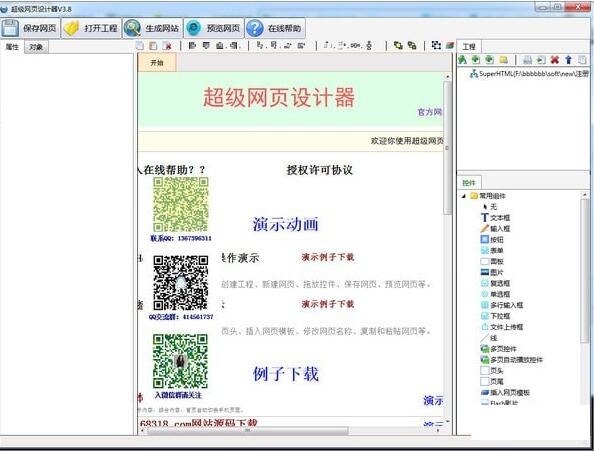The width and height of the screenshot is (594, 451).
Task: Switch to the 属性 properties tab
Action: [12, 47]
